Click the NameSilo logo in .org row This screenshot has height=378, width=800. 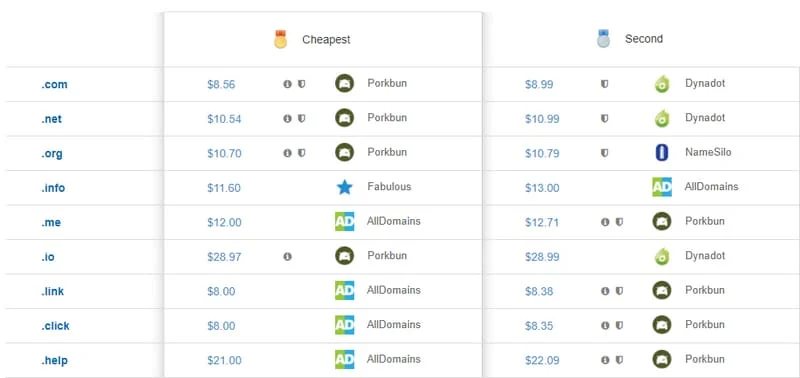pyautogui.click(x=662, y=153)
